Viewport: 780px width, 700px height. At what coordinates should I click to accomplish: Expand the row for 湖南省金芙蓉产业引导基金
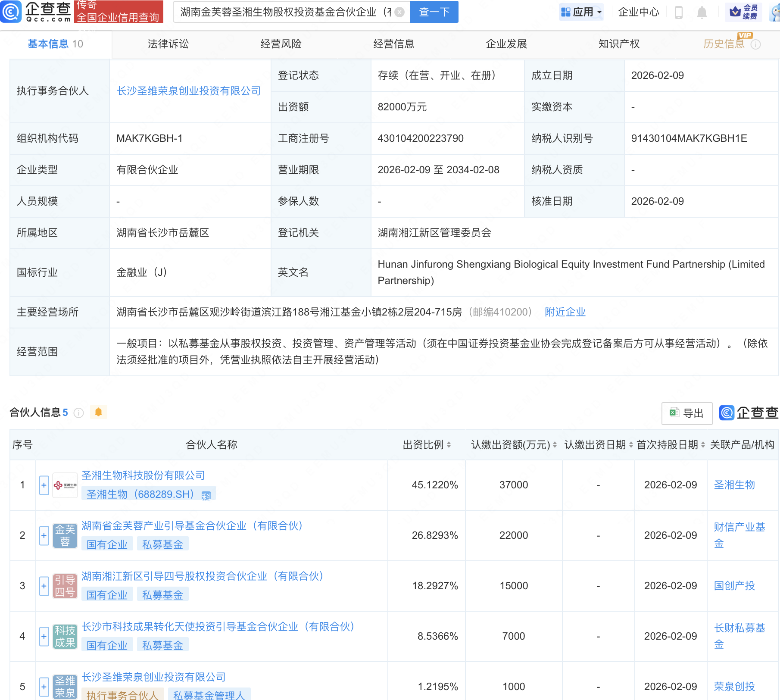(x=44, y=536)
